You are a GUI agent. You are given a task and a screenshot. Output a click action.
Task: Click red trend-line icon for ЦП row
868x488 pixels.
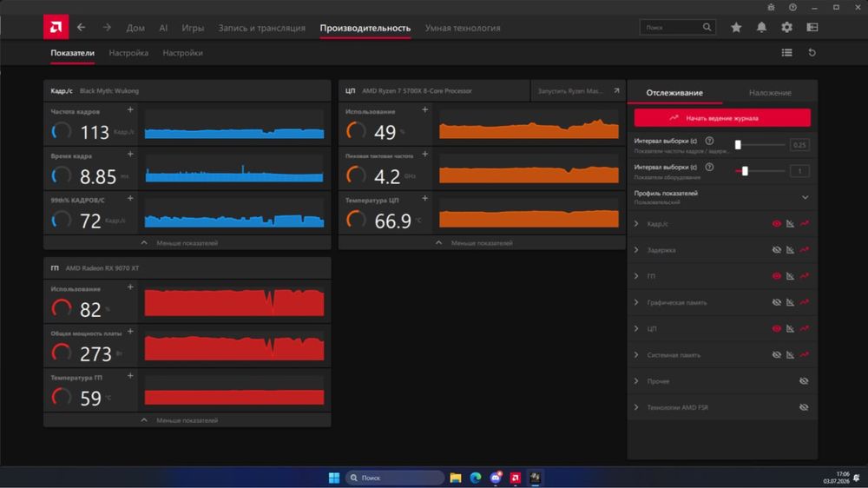coord(805,328)
